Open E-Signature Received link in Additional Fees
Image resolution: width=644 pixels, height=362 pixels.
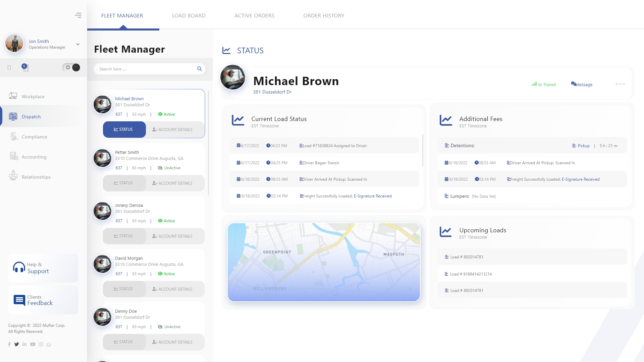(x=581, y=179)
